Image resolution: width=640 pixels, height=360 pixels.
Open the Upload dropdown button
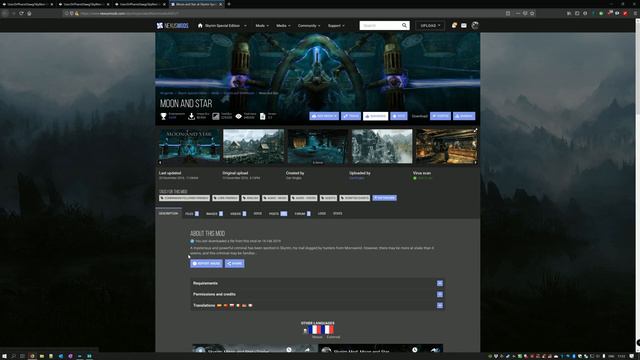pos(430,25)
